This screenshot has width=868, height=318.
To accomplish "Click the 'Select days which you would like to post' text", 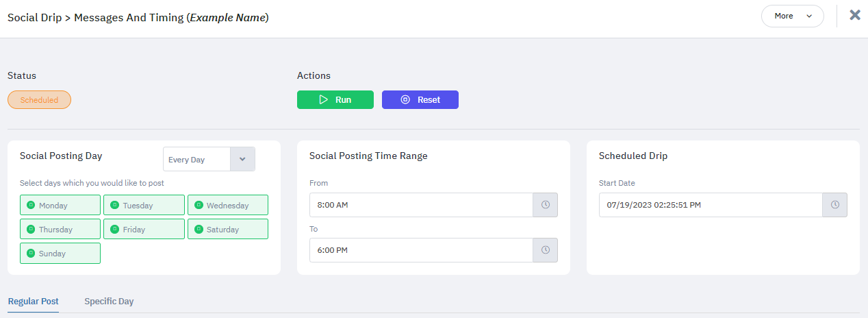I will click(92, 183).
